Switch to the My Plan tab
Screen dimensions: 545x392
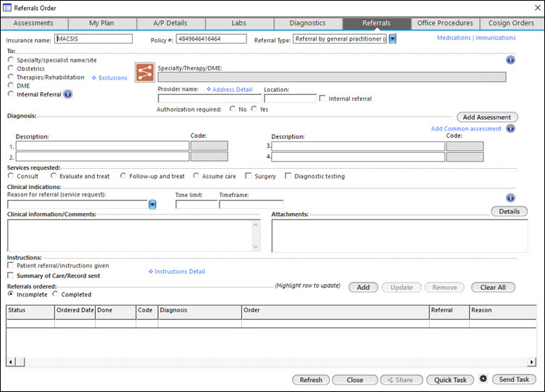coord(102,23)
